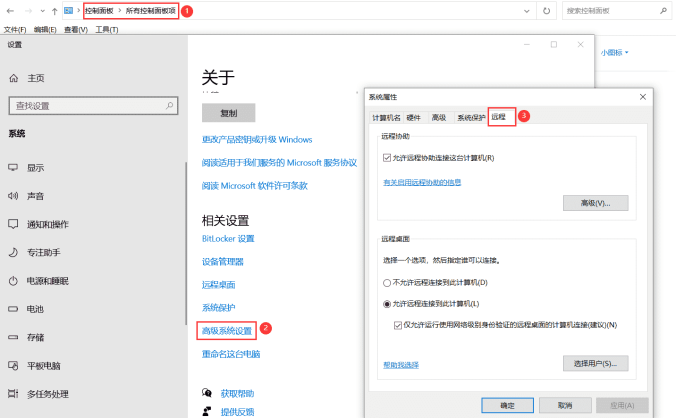
Task: Open the BitLocker 设置 link
Action: coord(228,239)
